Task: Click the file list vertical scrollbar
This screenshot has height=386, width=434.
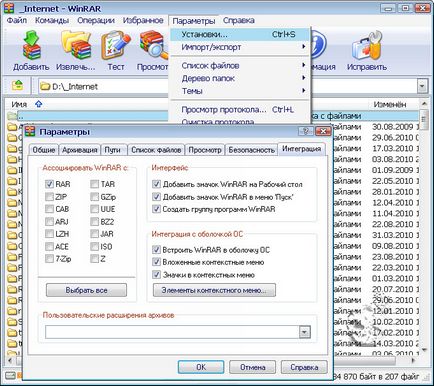Action: pyautogui.click(x=424, y=227)
